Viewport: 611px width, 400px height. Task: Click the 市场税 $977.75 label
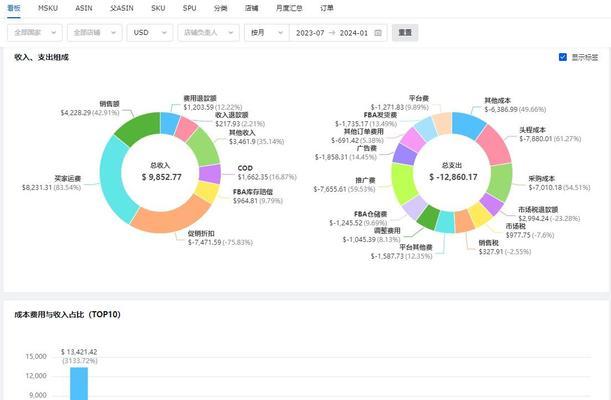[530, 231]
